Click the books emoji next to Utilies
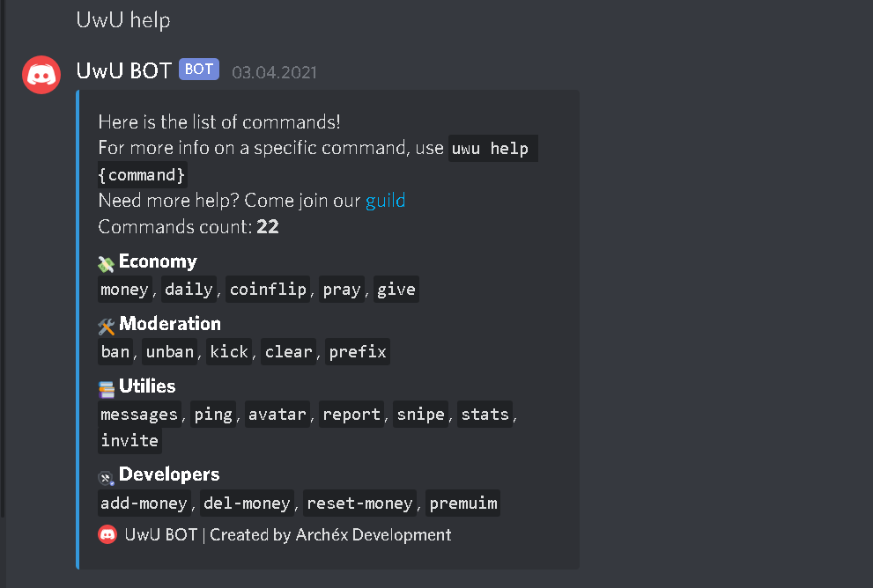Screen dimensions: 873x588 pyautogui.click(x=106, y=386)
